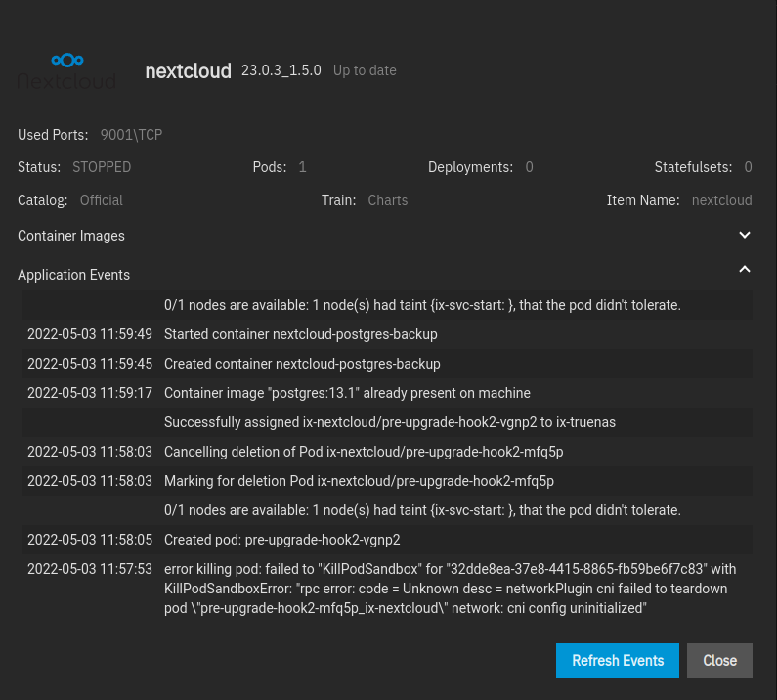Screen dimensions: 777x700
Task: Click the Item Name value nextcloud
Action: coord(721,200)
